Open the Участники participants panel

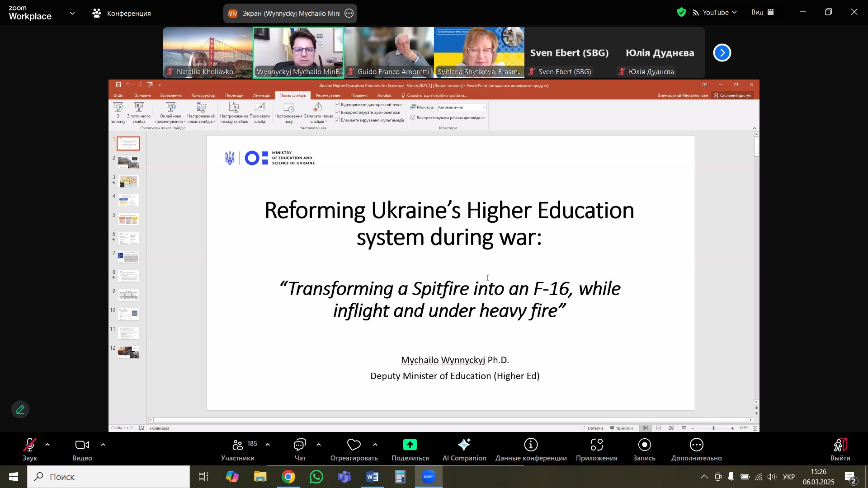238,446
